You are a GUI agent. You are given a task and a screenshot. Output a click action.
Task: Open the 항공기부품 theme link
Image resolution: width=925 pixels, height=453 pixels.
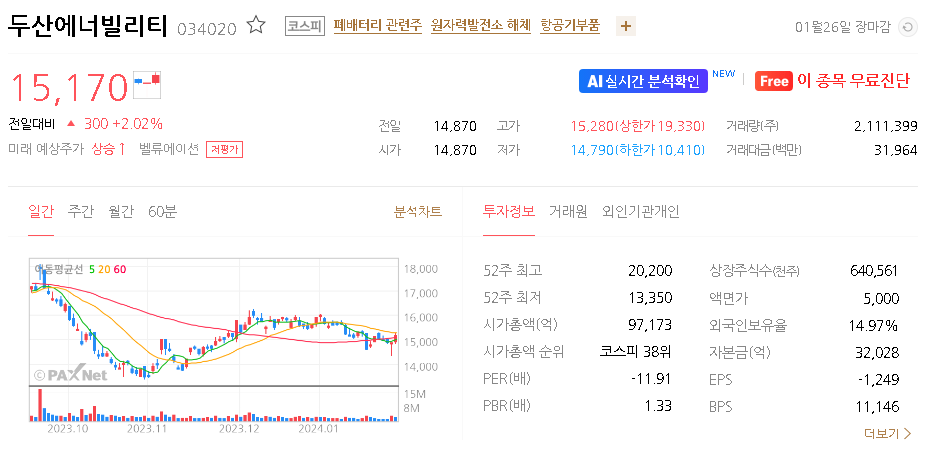point(570,25)
